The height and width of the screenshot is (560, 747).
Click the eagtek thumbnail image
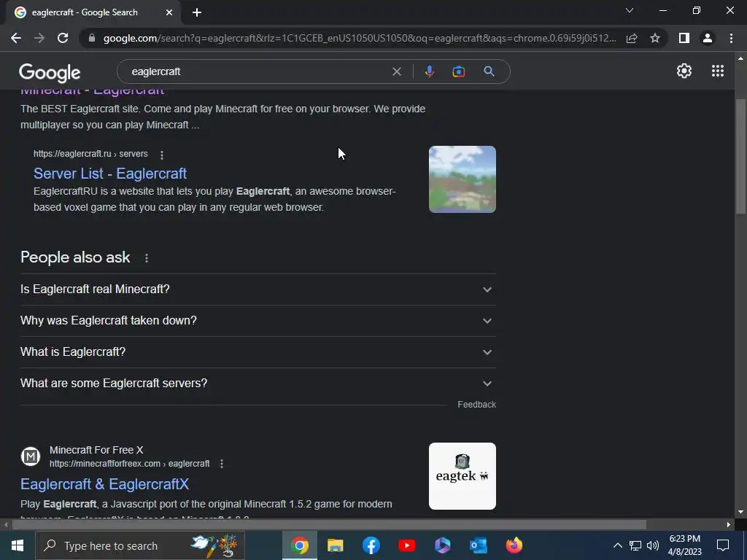pos(462,475)
